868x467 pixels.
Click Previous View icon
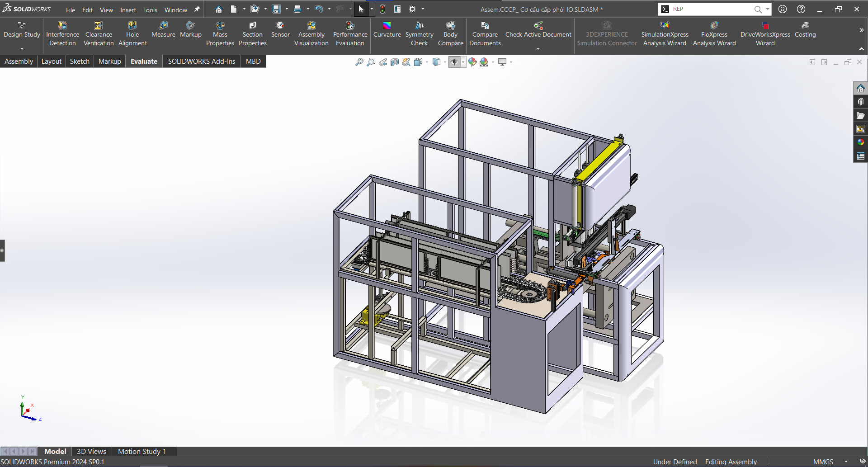(x=383, y=62)
